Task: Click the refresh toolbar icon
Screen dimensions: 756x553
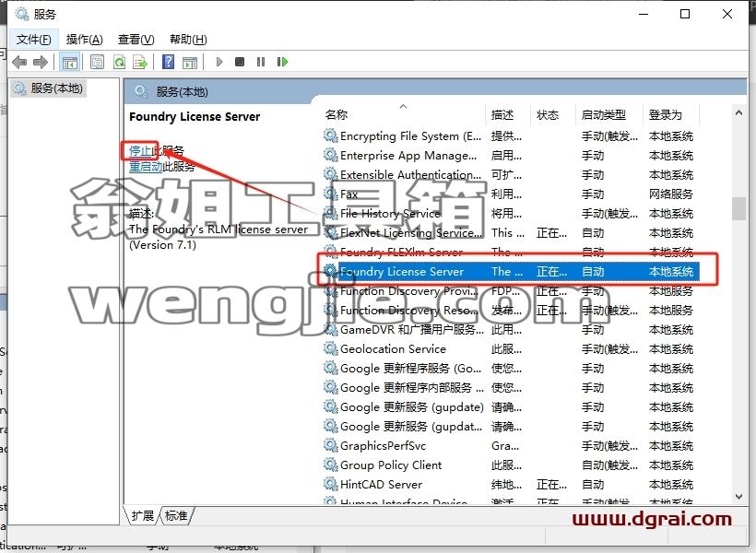Action: pos(119,62)
